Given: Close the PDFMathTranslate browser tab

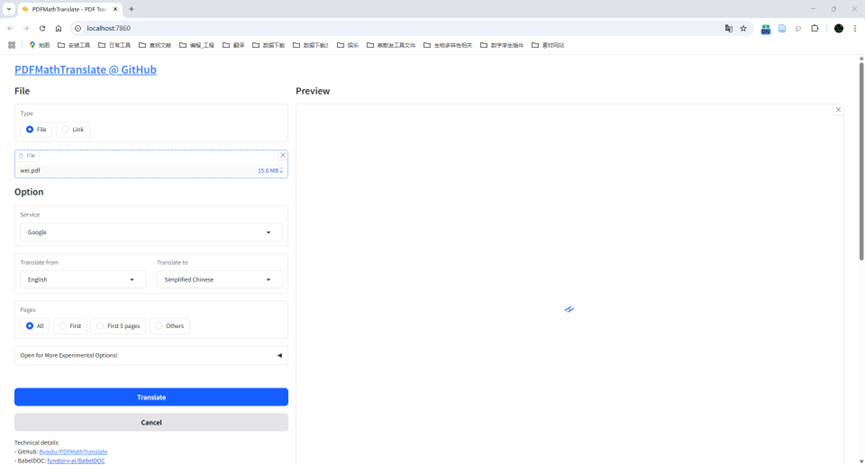Looking at the screenshot, I should click(115, 9).
